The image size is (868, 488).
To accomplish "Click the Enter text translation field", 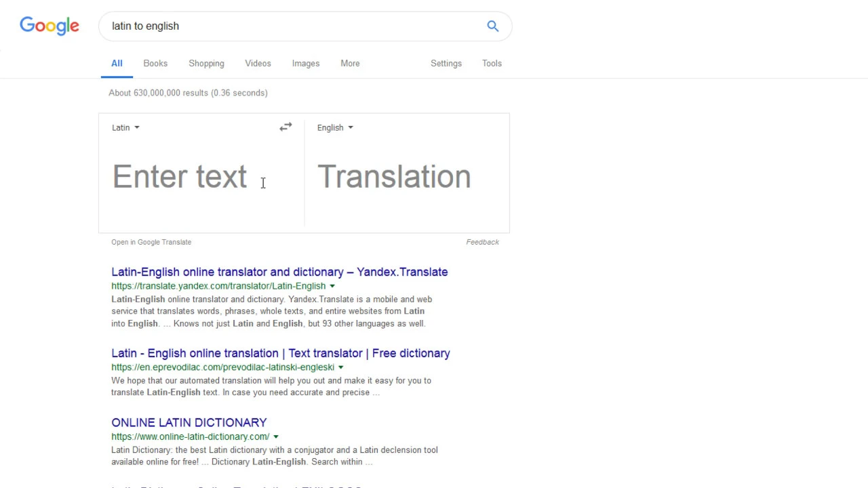I will [201, 176].
